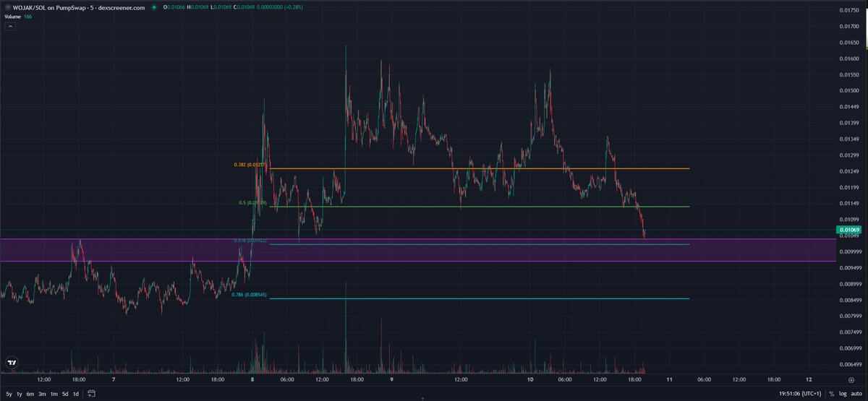Toggle auto scale mode
This screenshot has height=401, width=868.
(856, 394)
